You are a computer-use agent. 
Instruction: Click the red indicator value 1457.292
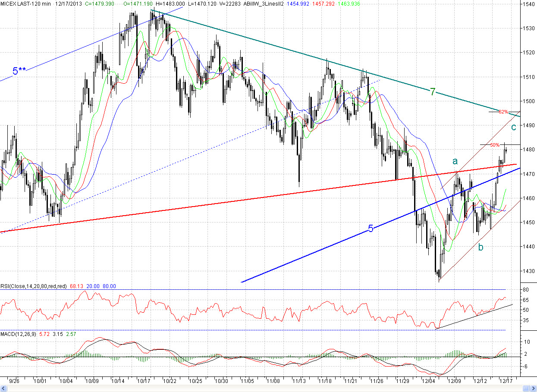[324, 3]
